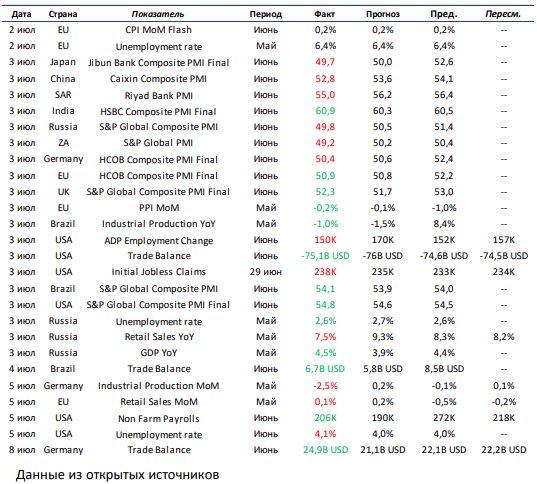Click the 'Прогноз' column header

383,14
